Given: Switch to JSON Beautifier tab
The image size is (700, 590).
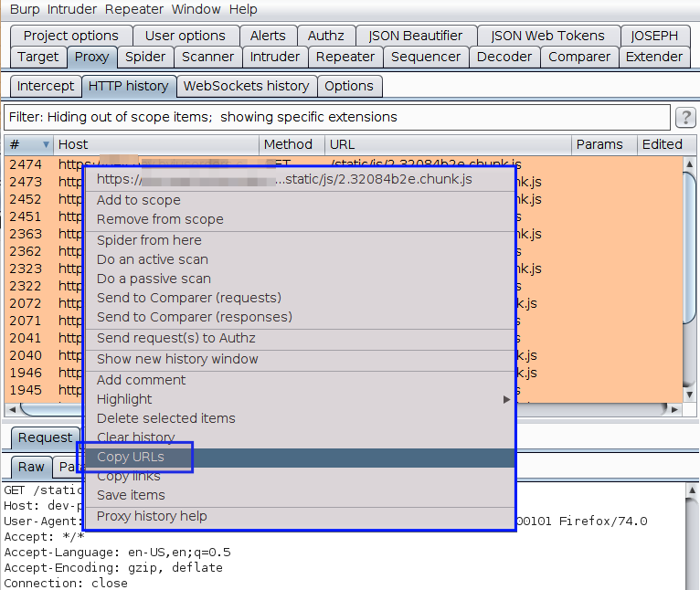Looking at the screenshot, I should click(416, 36).
